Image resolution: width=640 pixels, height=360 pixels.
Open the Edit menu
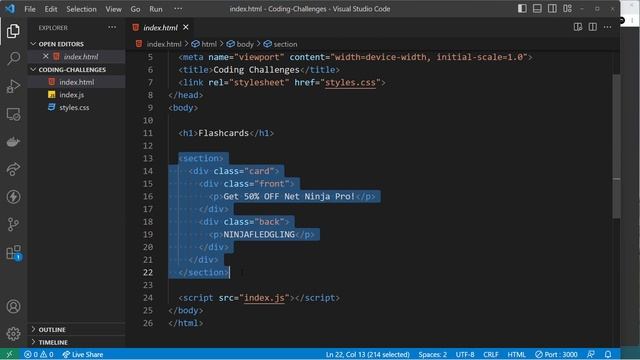51,9
